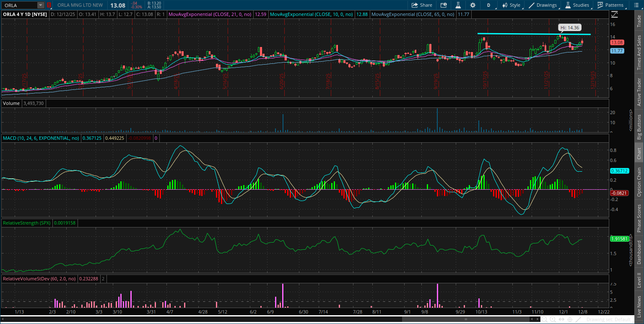
Task: Click the 12.88 EMA 10 value
Action: [362, 14]
